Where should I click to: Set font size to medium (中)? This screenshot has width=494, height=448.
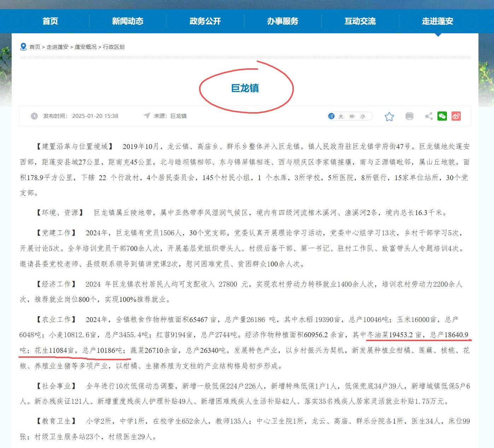pos(352,116)
